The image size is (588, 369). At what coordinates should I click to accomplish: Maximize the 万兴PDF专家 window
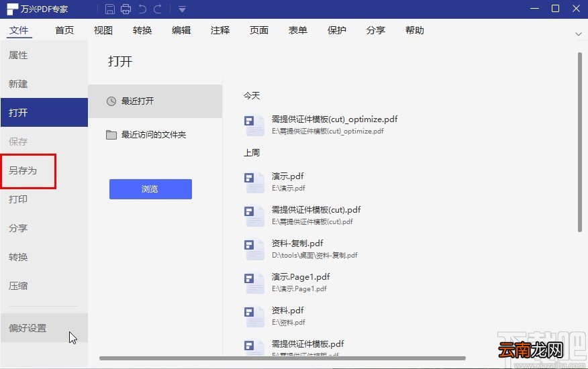pos(555,8)
